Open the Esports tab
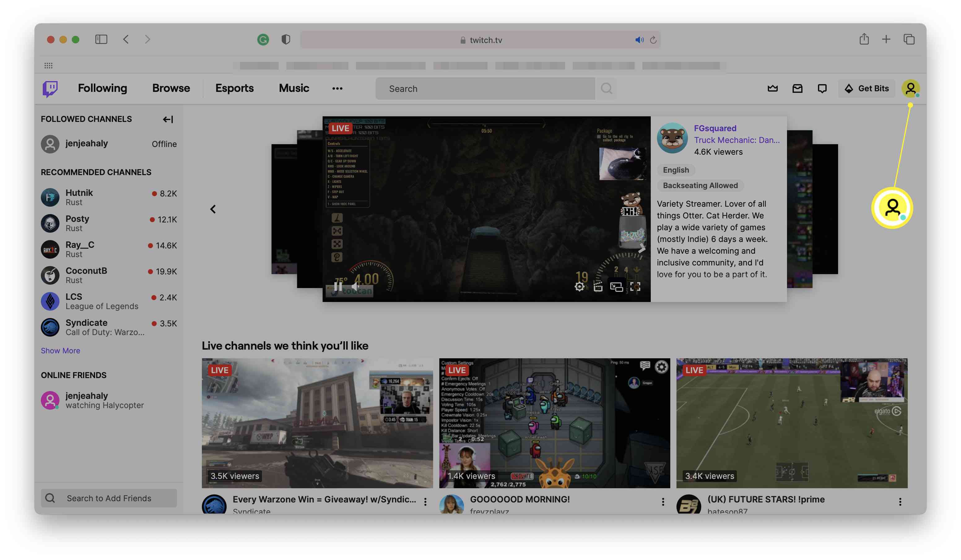Viewport: 961px width, 560px height. pyautogui.click(x=234, y=88)
